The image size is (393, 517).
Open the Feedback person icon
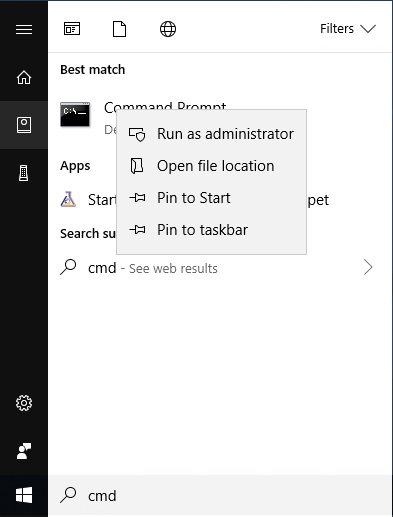point(24,451)
